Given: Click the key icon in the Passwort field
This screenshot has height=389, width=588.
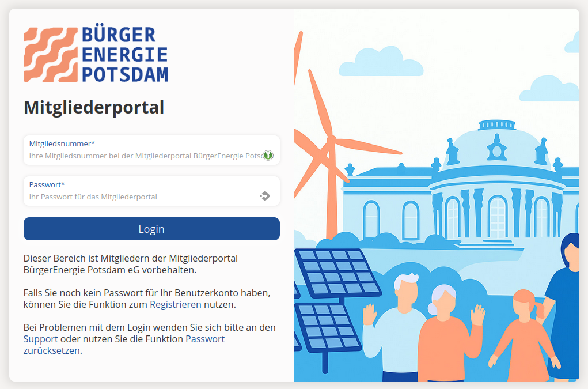Looking at the screenshot, I should tap(265, 196).
